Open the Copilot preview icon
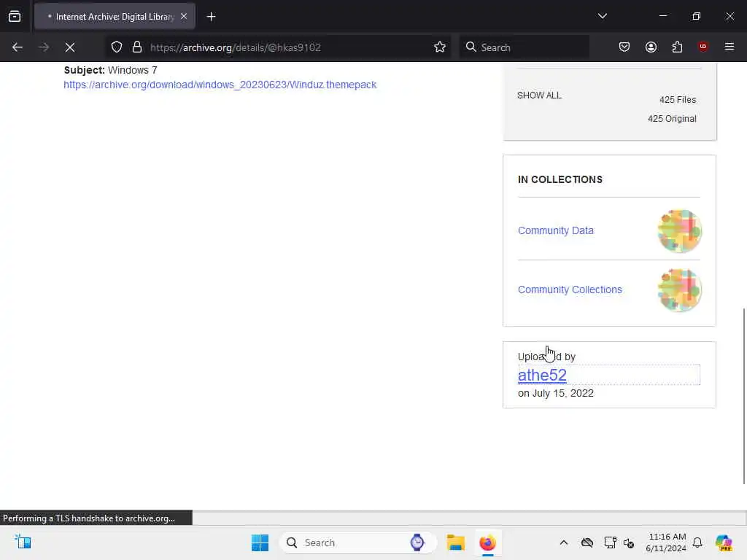The height and width of the screenshot is (560, 747). click(724, 542)
